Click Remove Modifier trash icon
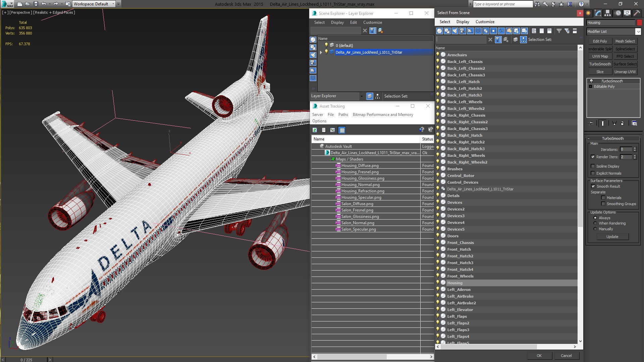644x362 pixels. pyautogui.click(x=623, y=123)
